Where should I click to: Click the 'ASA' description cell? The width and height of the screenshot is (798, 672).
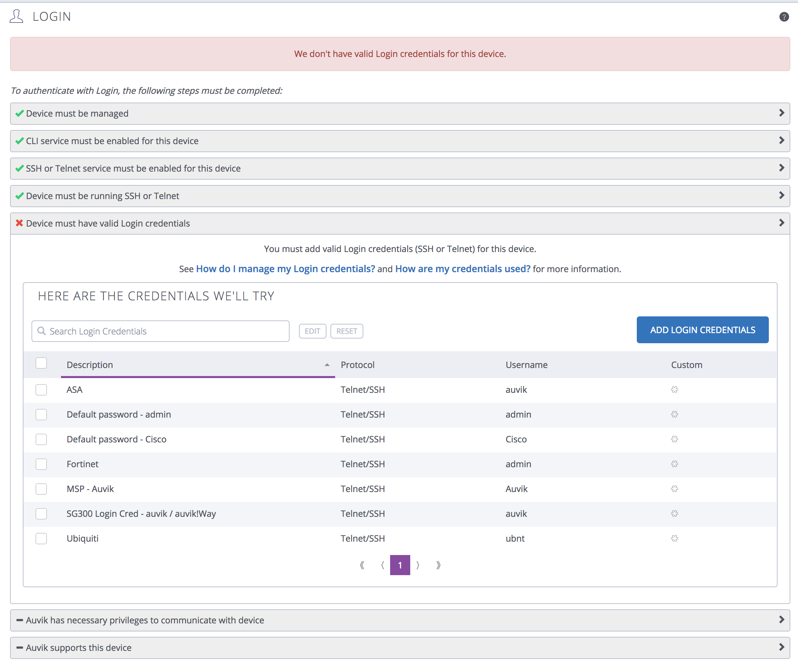coord(74,389)
